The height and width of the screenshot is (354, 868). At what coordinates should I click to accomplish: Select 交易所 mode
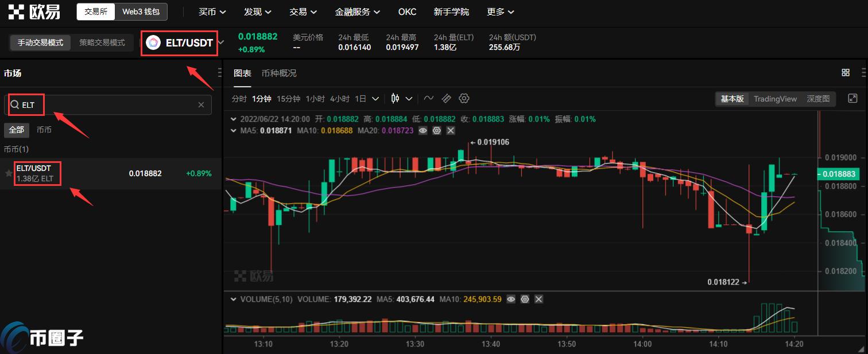pos(96,11)
